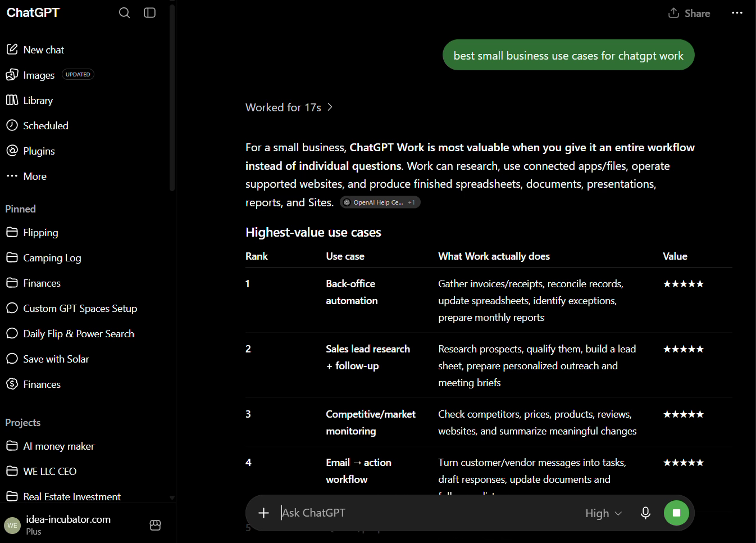This screenshot has height=543, width=756.
Task: Click the Competitive/market monitoring cell
Action: (371, 423)
